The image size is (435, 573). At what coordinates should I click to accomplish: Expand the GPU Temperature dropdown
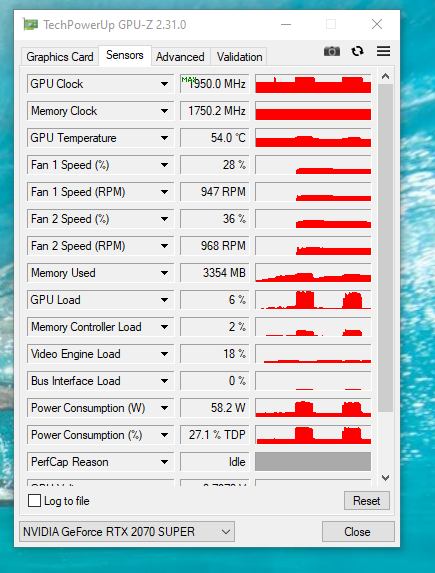tap(164, 138)
